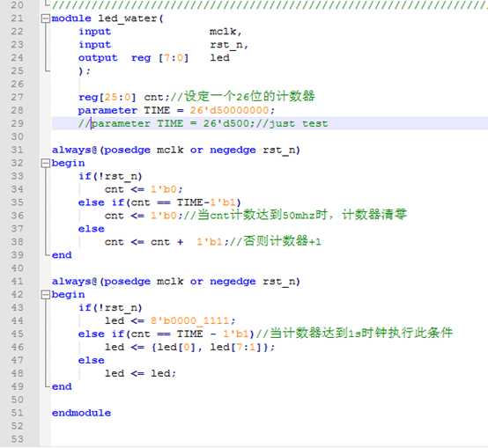Image resolution: width=488 pixels, height=448 pixels.
Task: Collapse the second begin block at line 42
Action: pyautogui.click(x=46, y=295)
